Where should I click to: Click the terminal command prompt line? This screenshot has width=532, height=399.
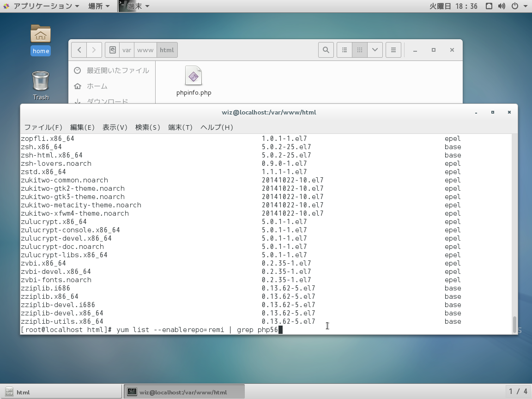151,330
